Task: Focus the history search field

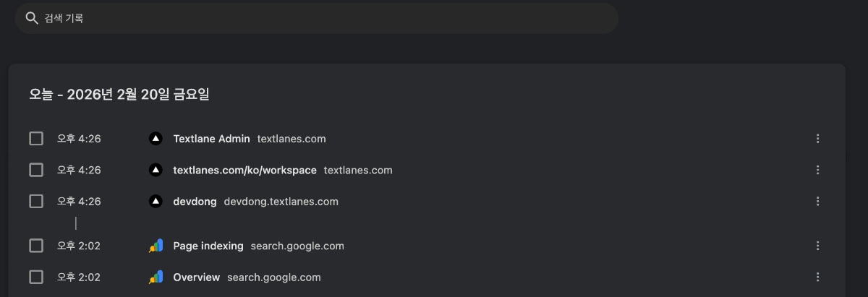Action: point(316,18)
